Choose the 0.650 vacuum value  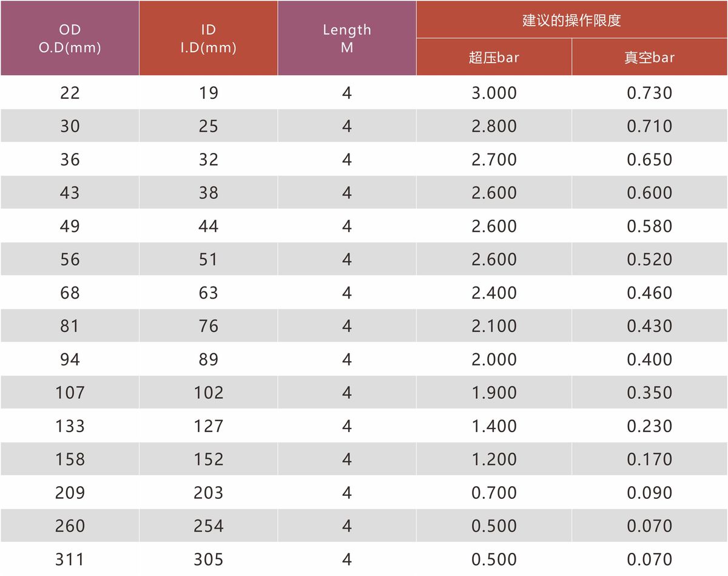650,160
